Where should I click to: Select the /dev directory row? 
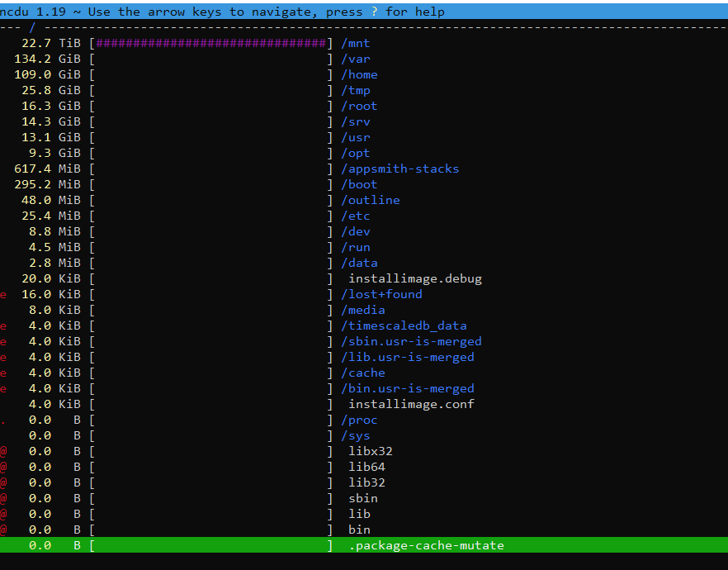pyautogui.click(x=364, y=231)
